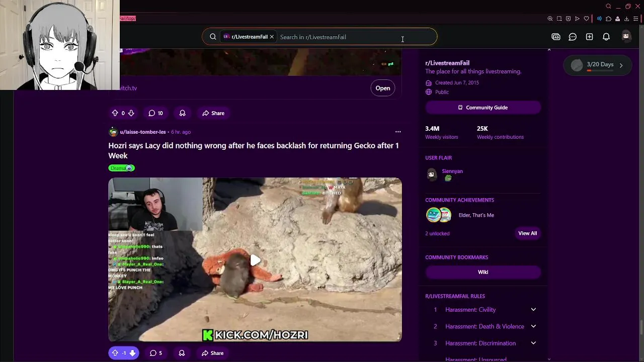The height and width of the screenshot is (362, 644).
Task: Give award on the 10-comment post
Action: [x=182, y=113]
